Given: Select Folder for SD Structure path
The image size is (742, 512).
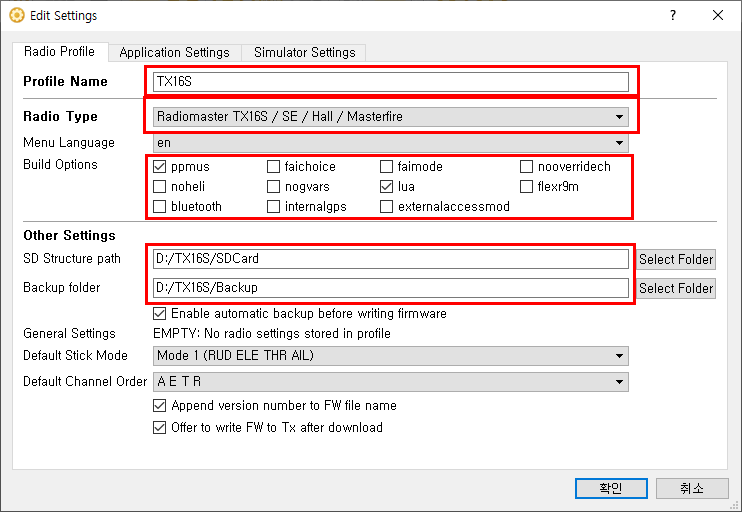Looking at the screenshot, I should pyautogui.click(x=676, y=259).
